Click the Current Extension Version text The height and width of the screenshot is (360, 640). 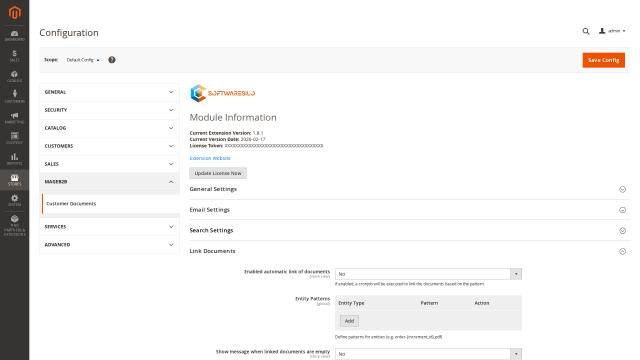click(x=227, y=133)
